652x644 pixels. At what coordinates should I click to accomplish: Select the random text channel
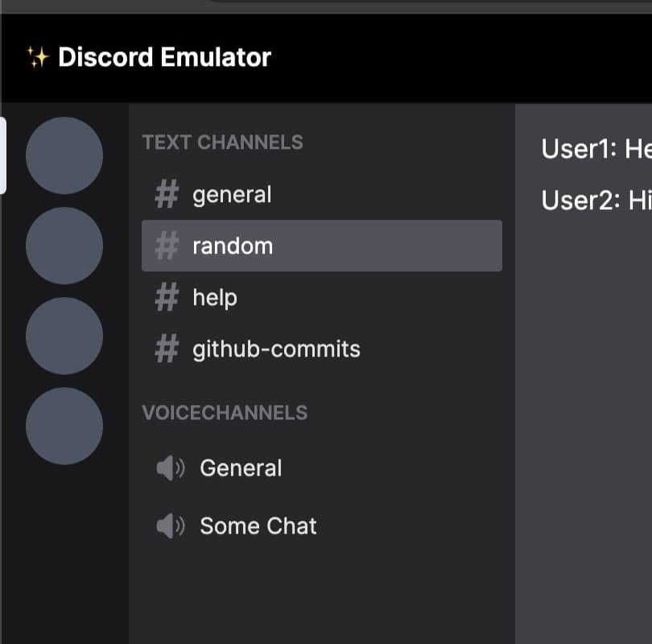322,246
